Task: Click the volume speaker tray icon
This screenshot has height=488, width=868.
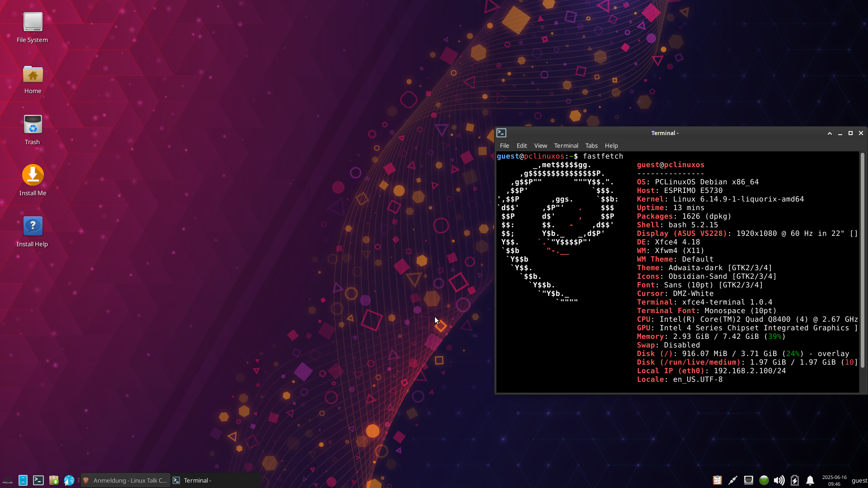Action: pyautogui.click(x=779, y=480)
